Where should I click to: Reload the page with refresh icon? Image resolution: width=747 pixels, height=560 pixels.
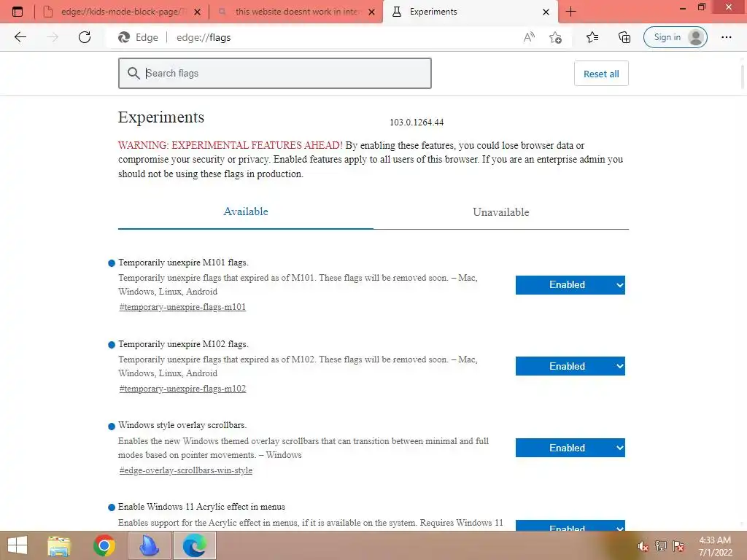click(85, 37)
